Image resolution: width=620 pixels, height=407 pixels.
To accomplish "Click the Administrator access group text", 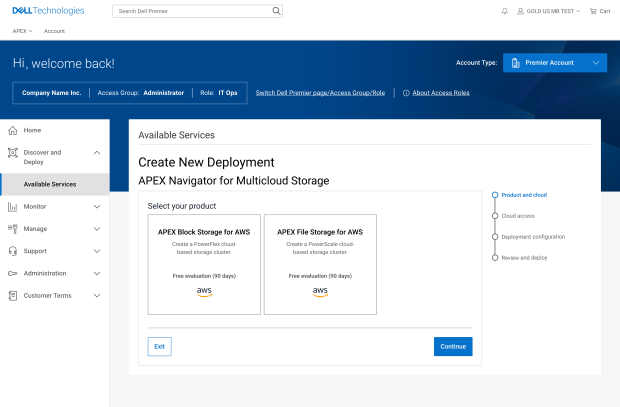I will click(x=164, y=93).
